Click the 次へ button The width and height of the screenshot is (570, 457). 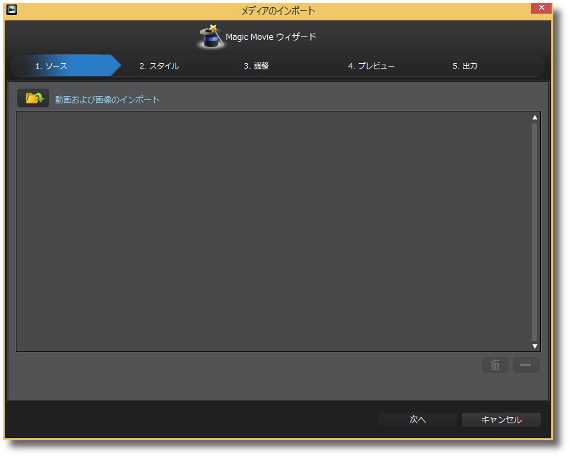point(418,420)
